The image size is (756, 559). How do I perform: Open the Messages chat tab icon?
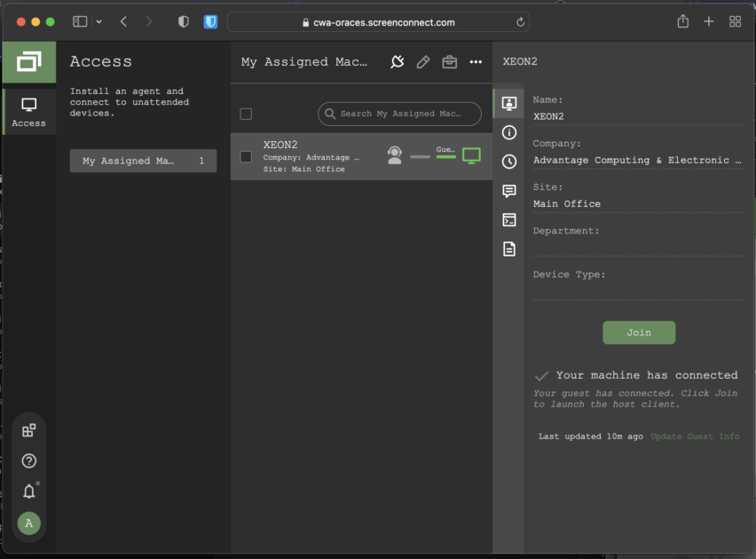pos(509,191)
